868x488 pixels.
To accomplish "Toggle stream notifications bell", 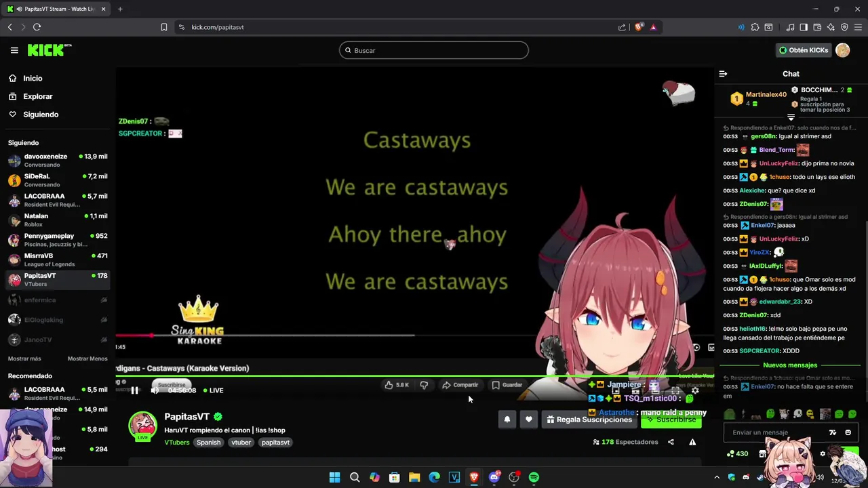I will (507, 420).
